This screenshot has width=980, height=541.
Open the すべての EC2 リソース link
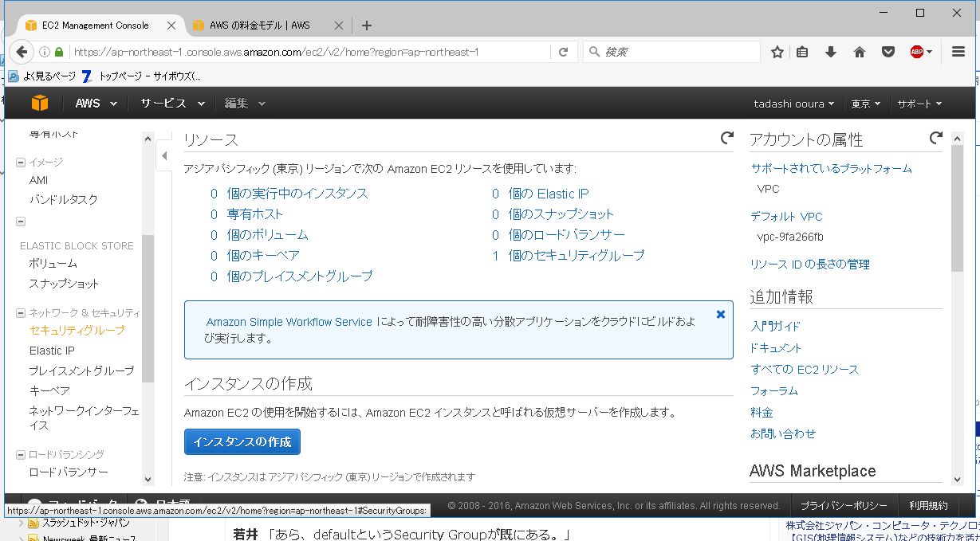pos(805,370)
